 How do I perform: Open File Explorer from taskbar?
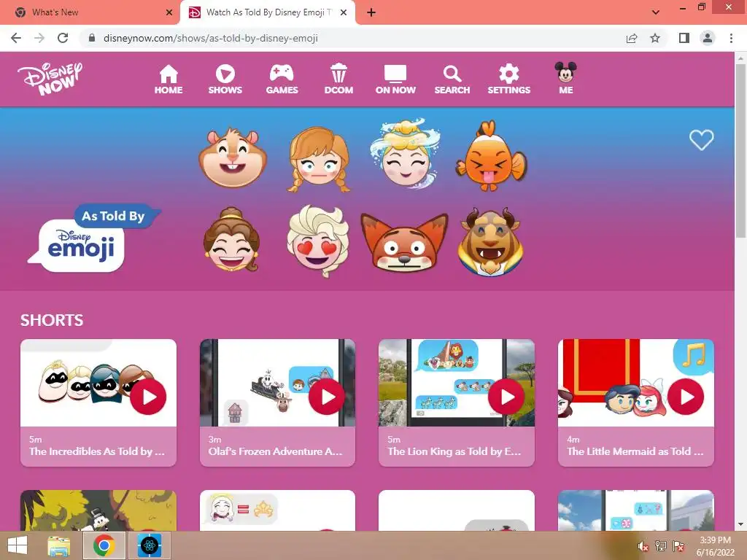click(x=59, y=545)
